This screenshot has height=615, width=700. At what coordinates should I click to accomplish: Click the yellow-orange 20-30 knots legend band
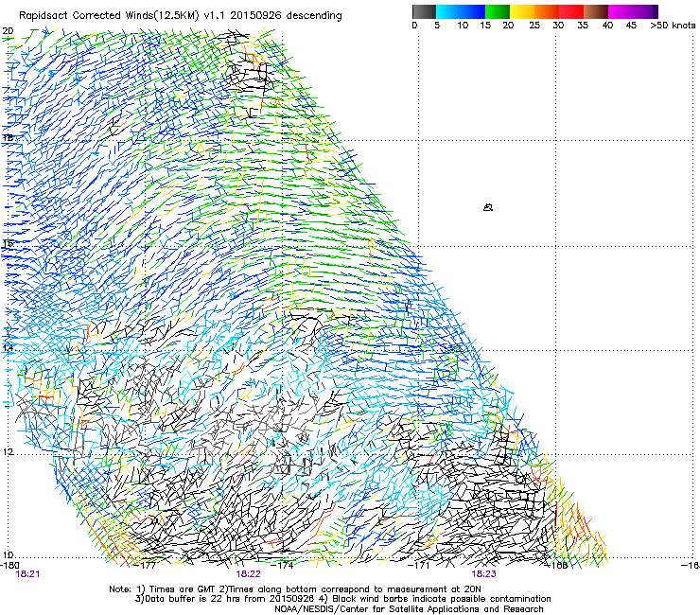pyautogui.click(x=534, y=11)
